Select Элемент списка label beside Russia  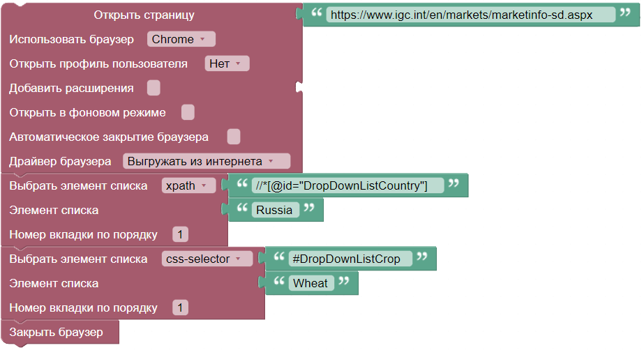pos(54,210)
